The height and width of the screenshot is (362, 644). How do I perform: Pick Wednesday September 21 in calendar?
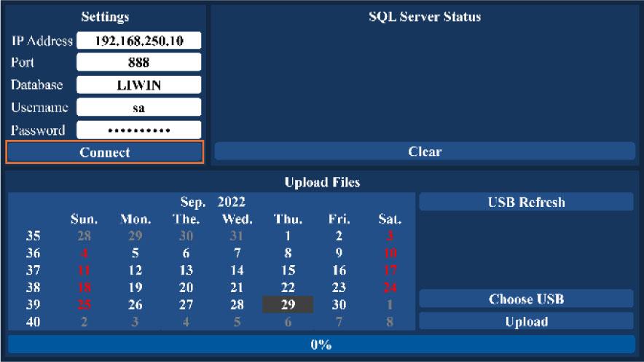click(237, 288)
